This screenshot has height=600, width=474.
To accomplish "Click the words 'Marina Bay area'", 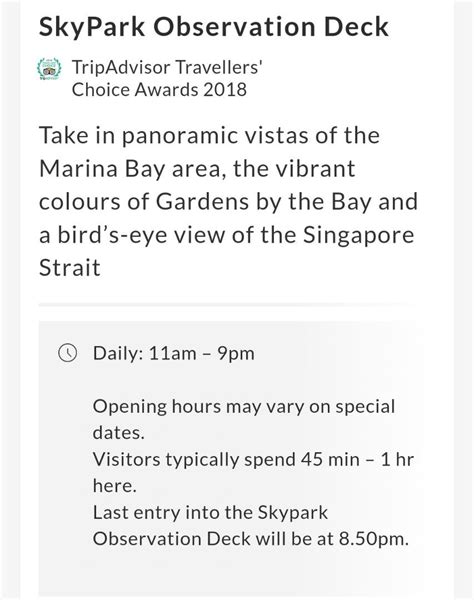I will (x=130, y=169).
